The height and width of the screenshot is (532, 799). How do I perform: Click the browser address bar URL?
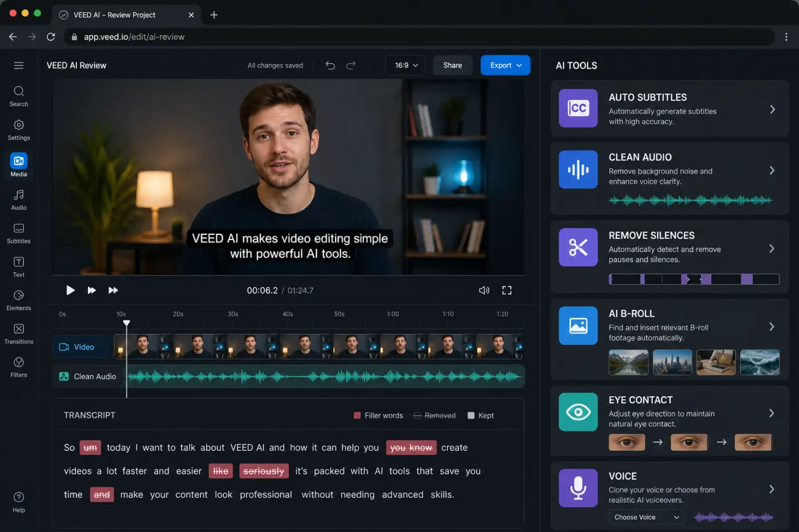click(x=134, y=36)
